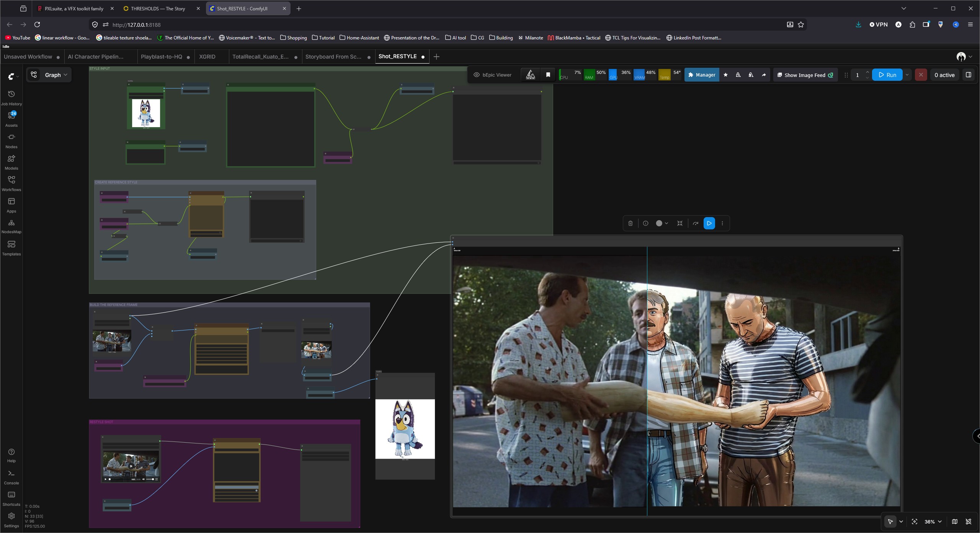Screen dimensions: 980x533
Task: Open the Manager button
Action: [702, 75]
